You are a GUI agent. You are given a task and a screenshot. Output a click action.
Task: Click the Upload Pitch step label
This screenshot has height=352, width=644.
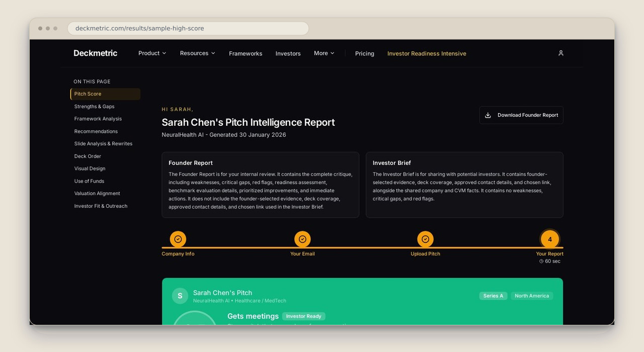(x=426, y=254)
